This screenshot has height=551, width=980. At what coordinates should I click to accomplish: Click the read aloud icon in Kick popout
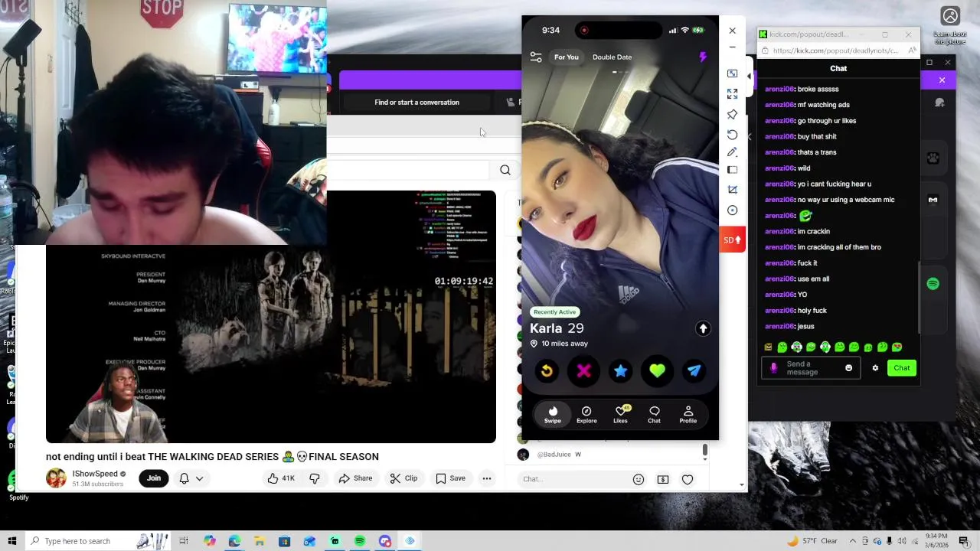point(912,51)
